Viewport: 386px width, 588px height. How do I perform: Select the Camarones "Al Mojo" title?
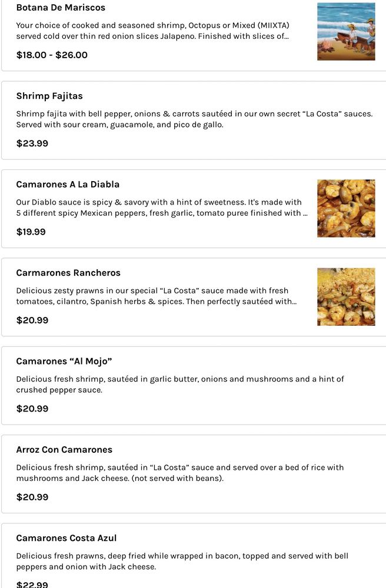(64, 361)
